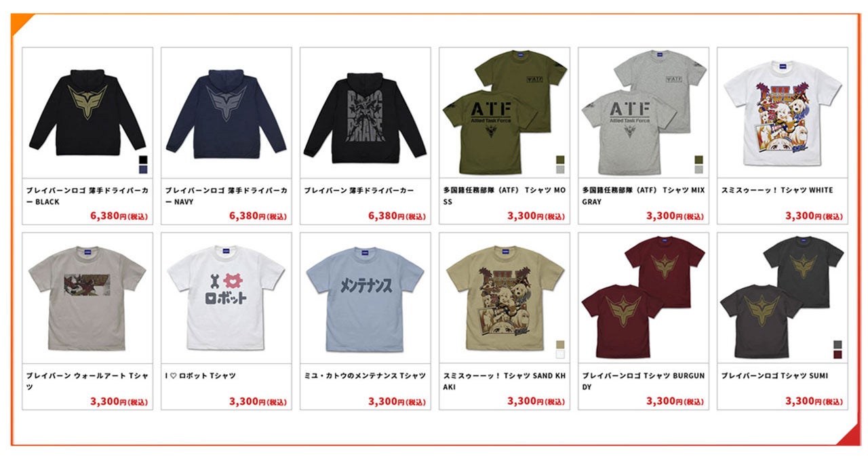Open ブレイバーン ウォールアート Tシャツ title link
868x457 pixels.
pyautogui.click(x=87, y=381)
